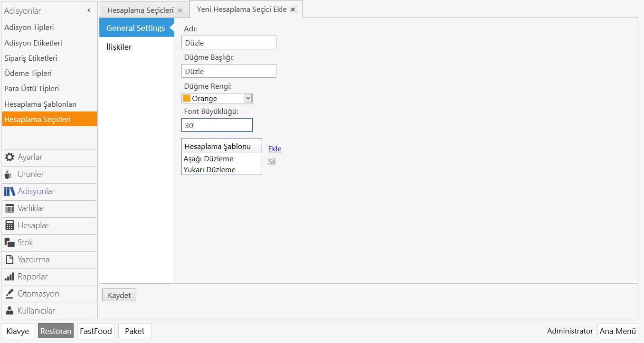Save with the Kaydet button

pyautogui.click(x=119, y=295)
